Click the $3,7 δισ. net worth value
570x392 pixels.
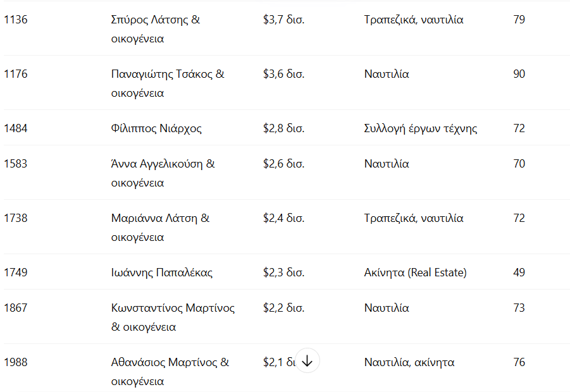(x=283, y=20)
